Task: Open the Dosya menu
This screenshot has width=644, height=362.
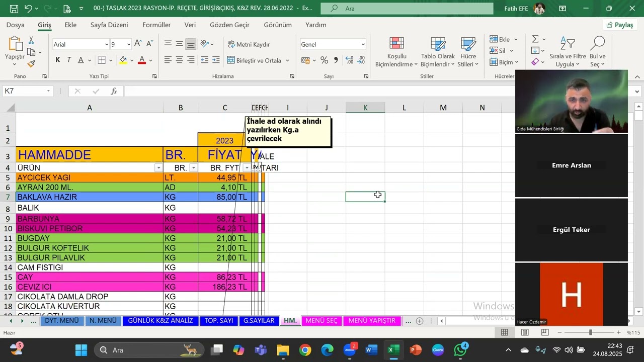Action: [15, 25]
